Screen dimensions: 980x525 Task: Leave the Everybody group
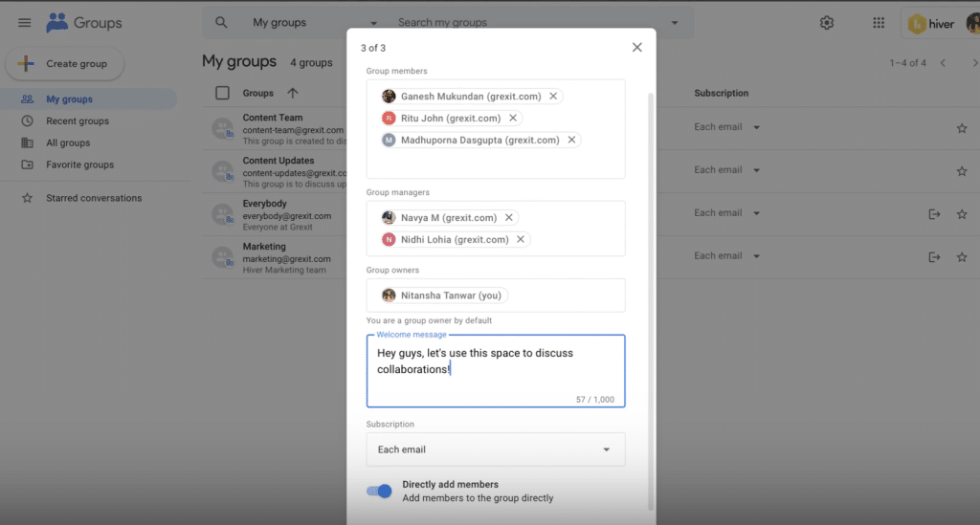coord(934,214)
